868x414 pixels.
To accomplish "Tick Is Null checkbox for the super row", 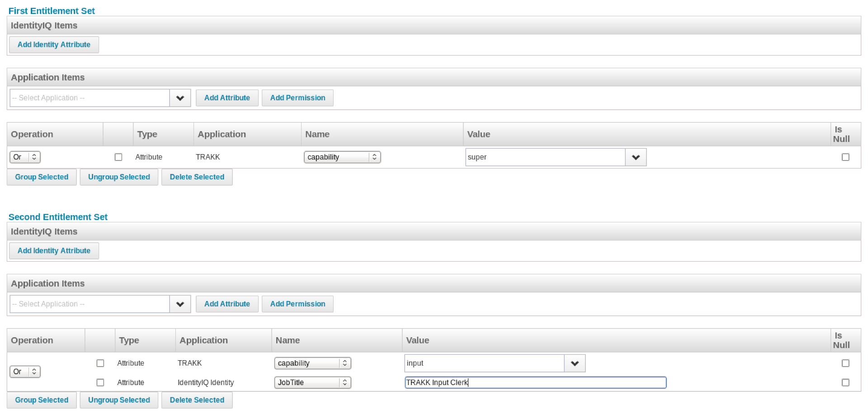I will (845, 157).
